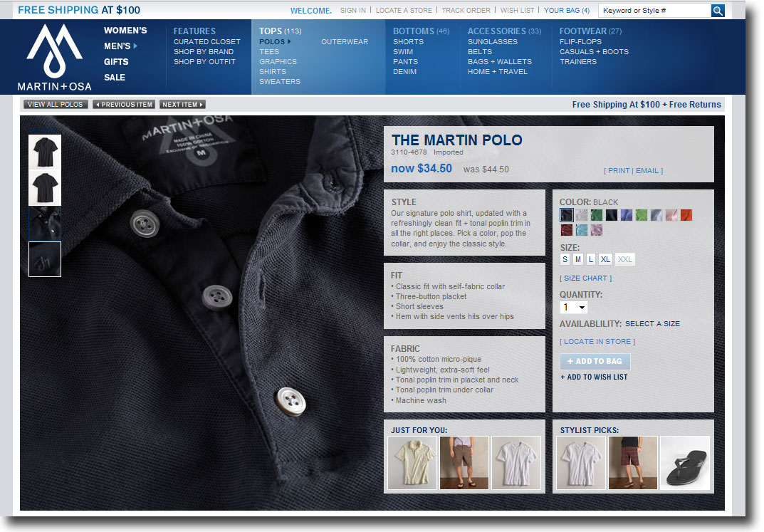Image resolution: width=764 pixels, height=532 pixels.
Task: Open the Size Chart link
Action: coord(586,278)
